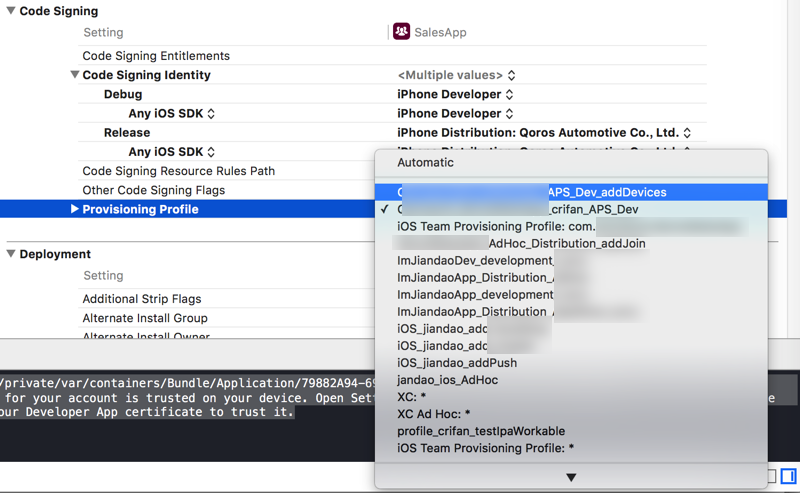Screen dimensions: 800x493
Task: Open the Multiple values identity dropdown
Action: click(456, 75)
